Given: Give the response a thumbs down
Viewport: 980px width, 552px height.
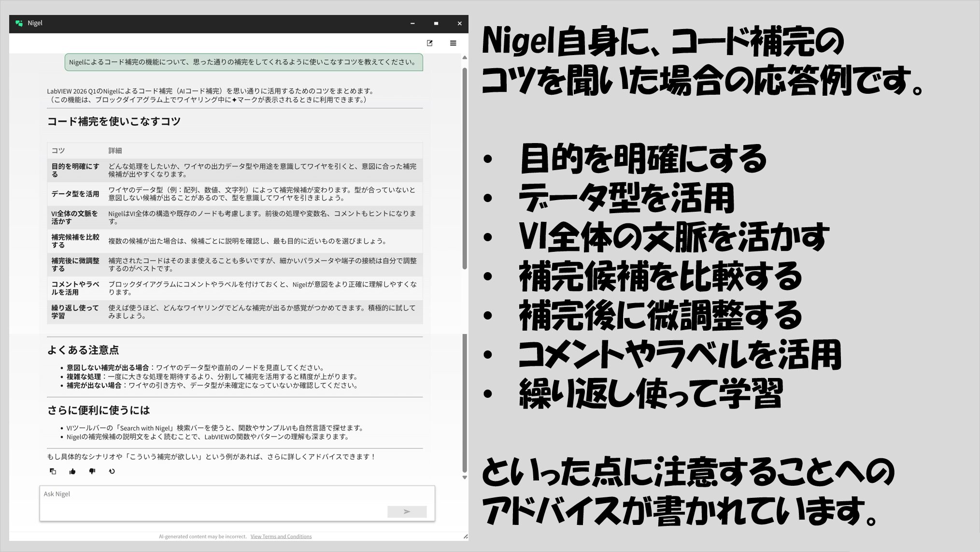Looking at the screenshot, I should pos(92,471).
